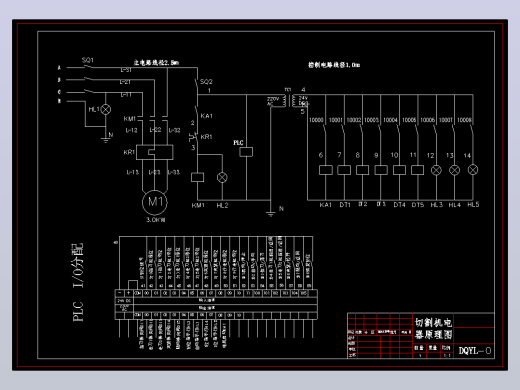Click the PLC rectangle in control circuit
520x390 pixels.
(246, 152)
